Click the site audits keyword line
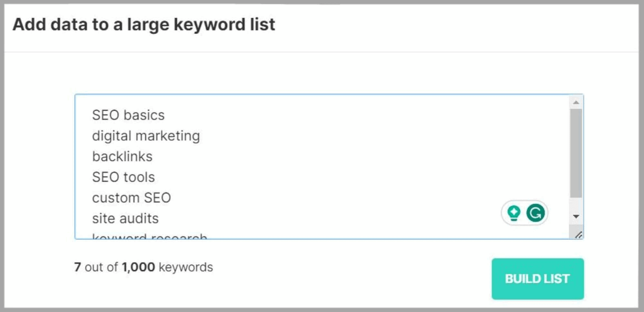644x312 pixels. click(x=125, y=218)
